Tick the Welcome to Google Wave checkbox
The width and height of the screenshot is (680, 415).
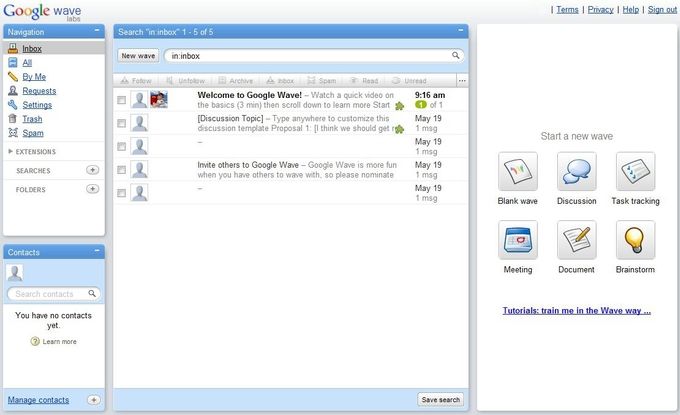(x=121, y=100)
